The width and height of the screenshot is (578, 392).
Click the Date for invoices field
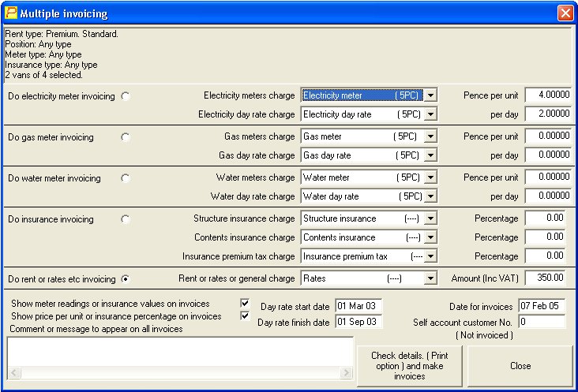(x=542, y=306)
